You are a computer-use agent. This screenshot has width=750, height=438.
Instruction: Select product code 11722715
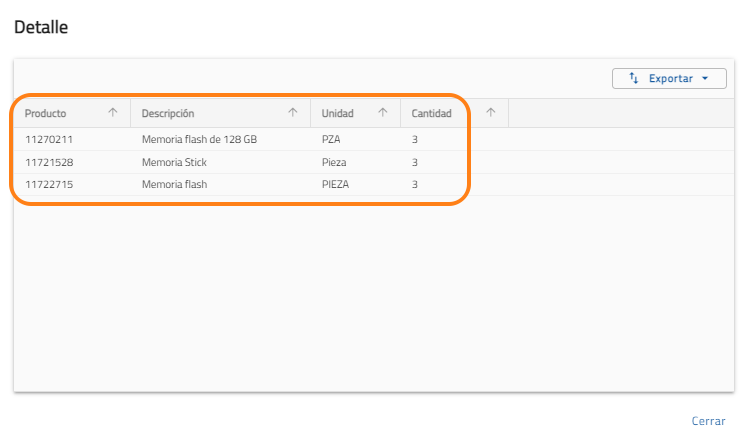(49, 184)
